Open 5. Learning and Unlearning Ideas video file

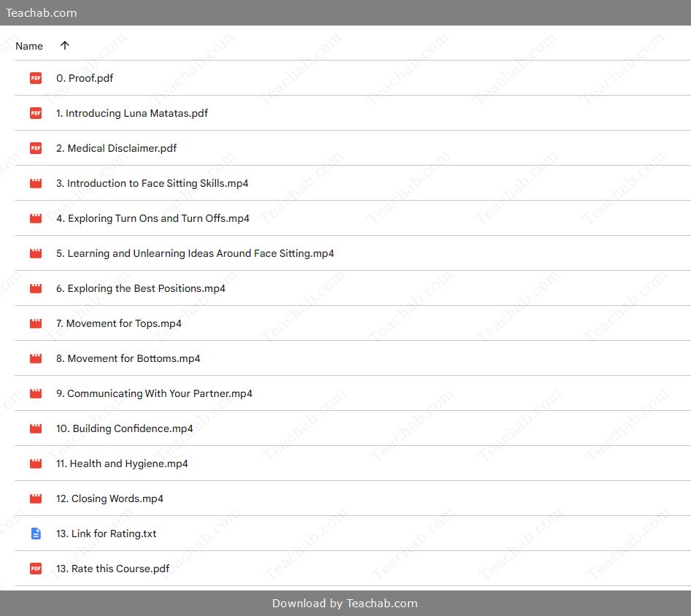point(195,253)
